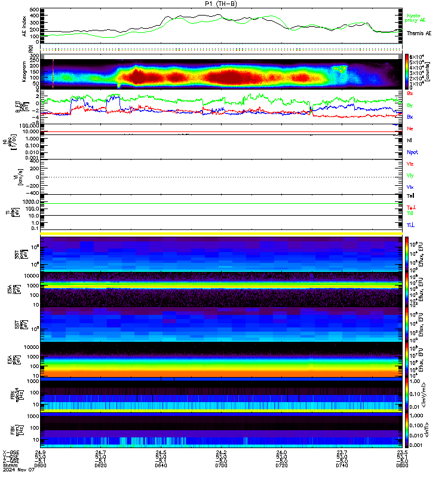Viewport: 448px width, 478px height.
Task: Click the 'Keogram' y-axis label
Action: (24, 72)
